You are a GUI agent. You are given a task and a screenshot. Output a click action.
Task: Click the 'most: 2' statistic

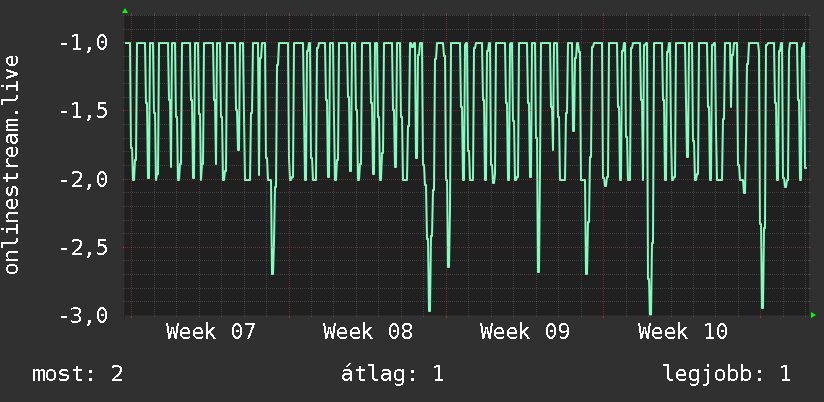coord(78,374)
